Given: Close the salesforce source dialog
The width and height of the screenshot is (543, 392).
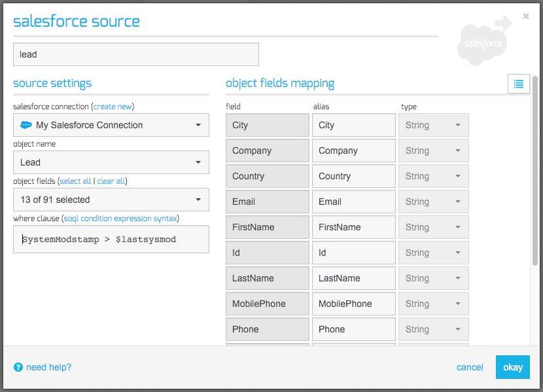Looking at the screenshot, I should click(x=526, y=16).
